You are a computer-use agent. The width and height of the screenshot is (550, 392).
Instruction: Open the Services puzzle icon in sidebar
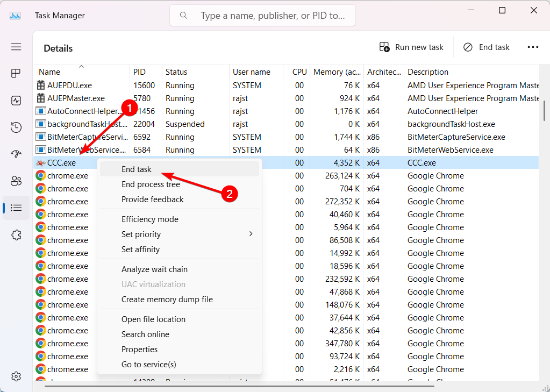point(16,235)
